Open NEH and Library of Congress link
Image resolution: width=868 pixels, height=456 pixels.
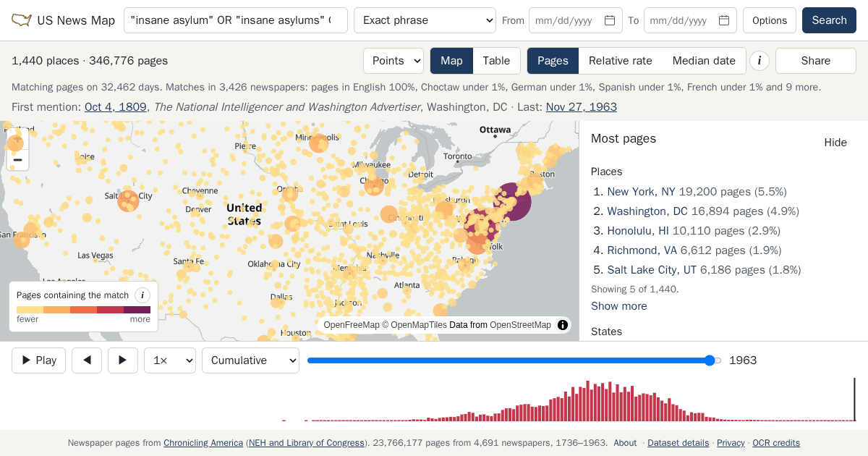point(307,443)
